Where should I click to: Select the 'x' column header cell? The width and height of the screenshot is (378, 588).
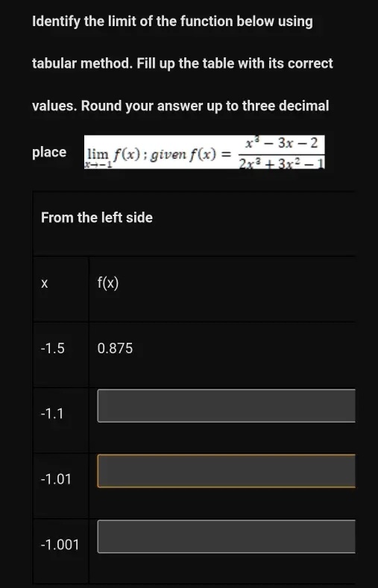click(x=60, y=289)
